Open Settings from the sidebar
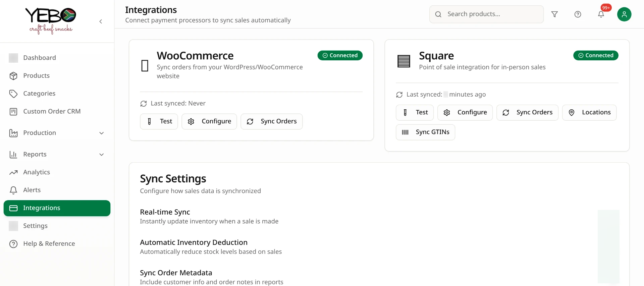 (x=57, y=226)
